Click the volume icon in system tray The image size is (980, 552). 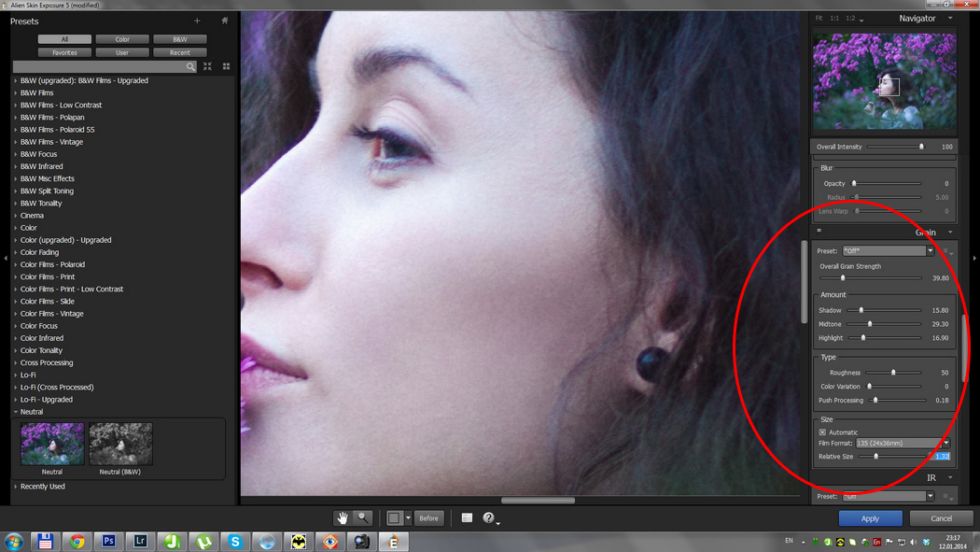[x=914, y=542]
